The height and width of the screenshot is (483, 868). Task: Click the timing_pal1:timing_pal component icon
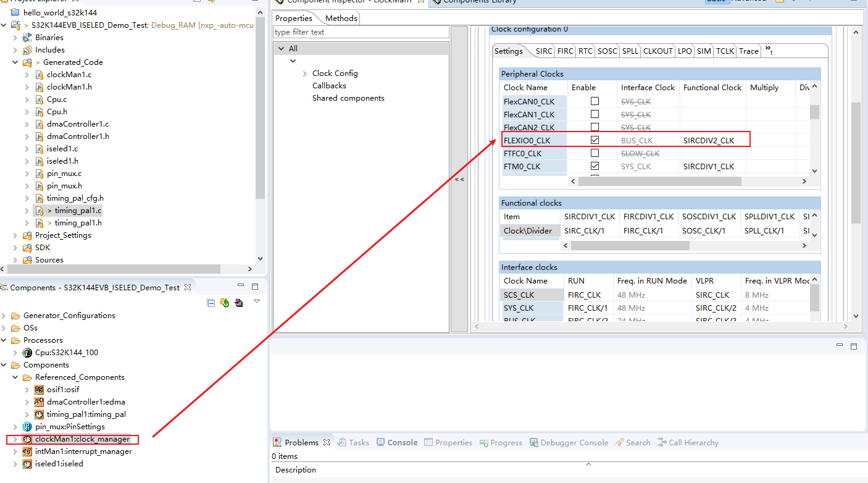(39, 414)
